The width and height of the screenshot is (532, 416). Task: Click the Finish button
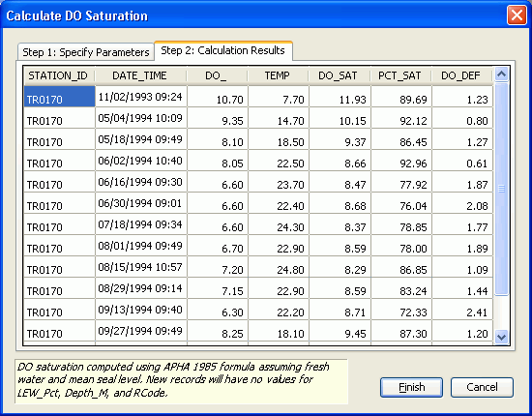[x=411, y=387]
